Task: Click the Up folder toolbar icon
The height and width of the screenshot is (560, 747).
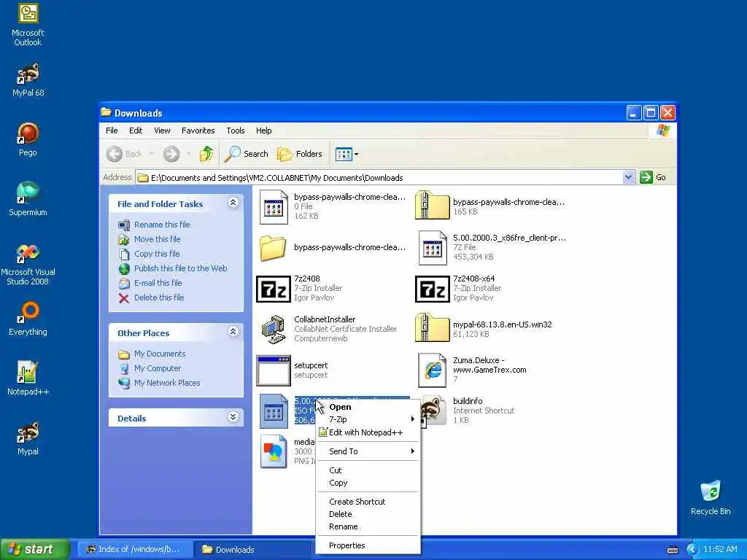Action: (x=206, y=154)
